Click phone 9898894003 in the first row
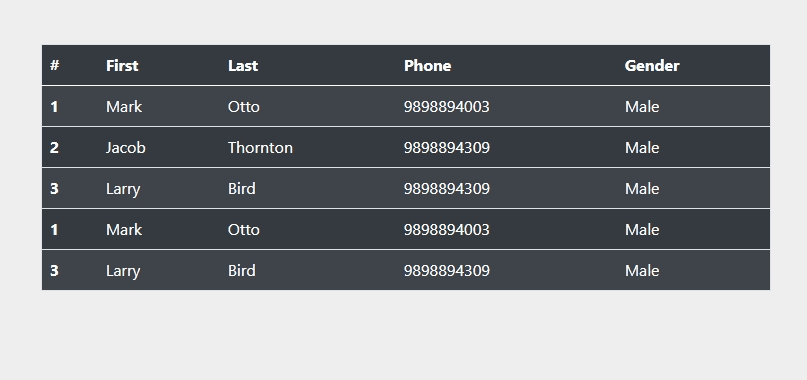The image size is (807, 380). click(x=447, y=107)
